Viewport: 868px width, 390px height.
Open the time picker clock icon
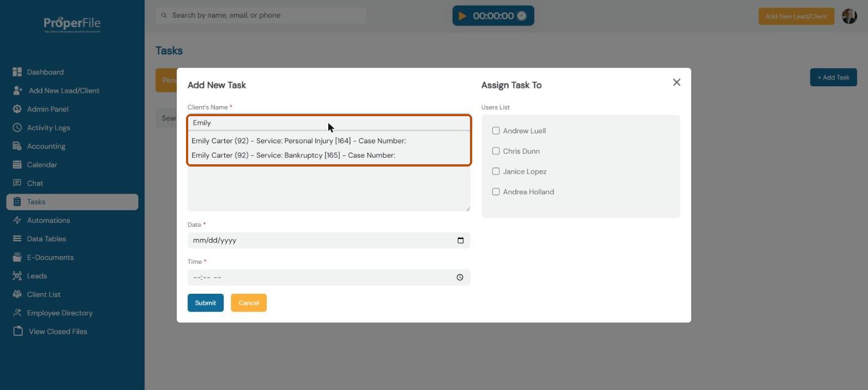460,278
